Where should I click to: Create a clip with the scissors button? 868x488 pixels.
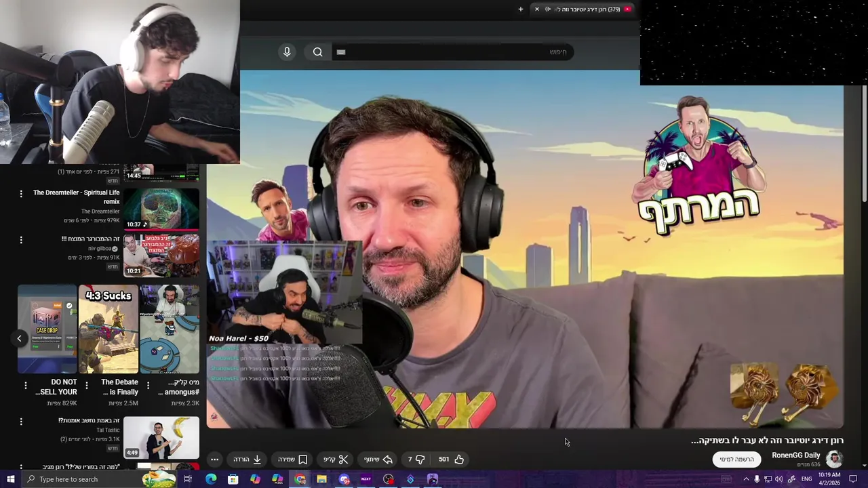pos(336,460)
